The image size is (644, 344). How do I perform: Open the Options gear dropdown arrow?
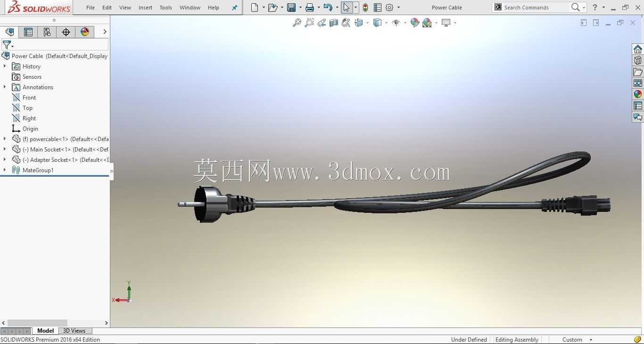(x=398, y=8)
